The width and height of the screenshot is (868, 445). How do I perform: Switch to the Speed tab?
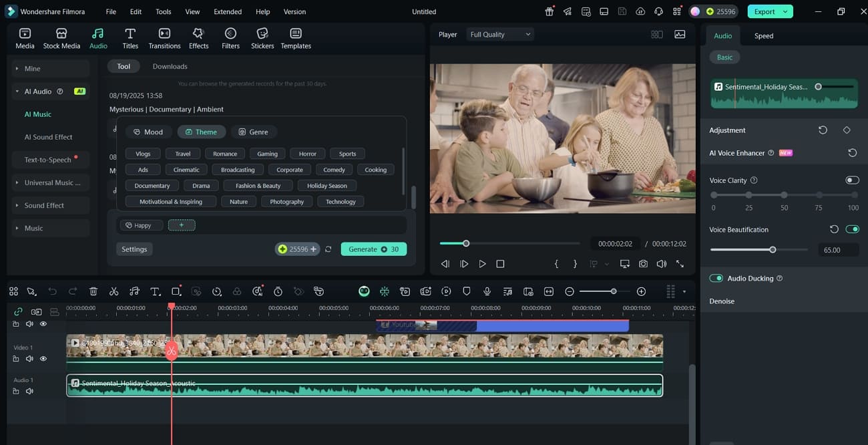pyautogui.click(x=764, y=35)
